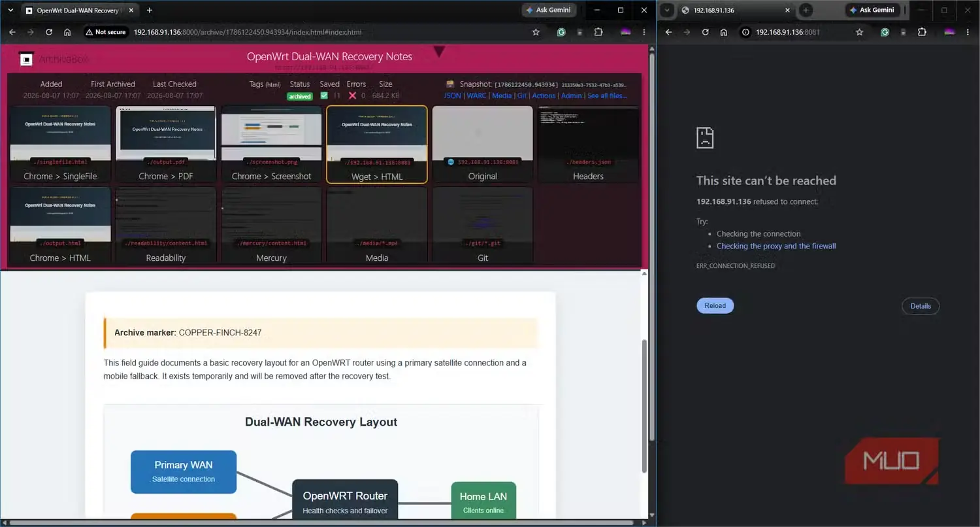
Task: Open profile avatar in the ArchiveBox window
Action: click(x=626, y=32)
